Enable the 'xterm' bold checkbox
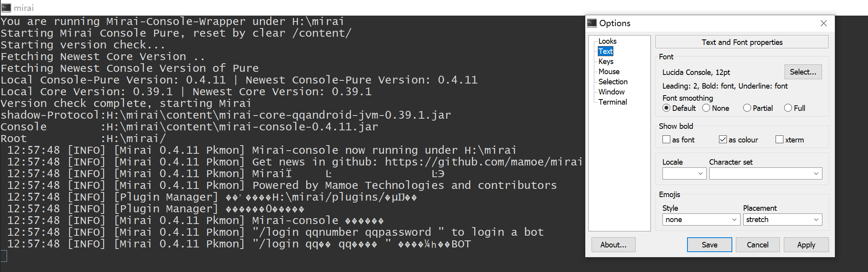The height and width of the screenshot is (272, 868). tap(779, 139)
